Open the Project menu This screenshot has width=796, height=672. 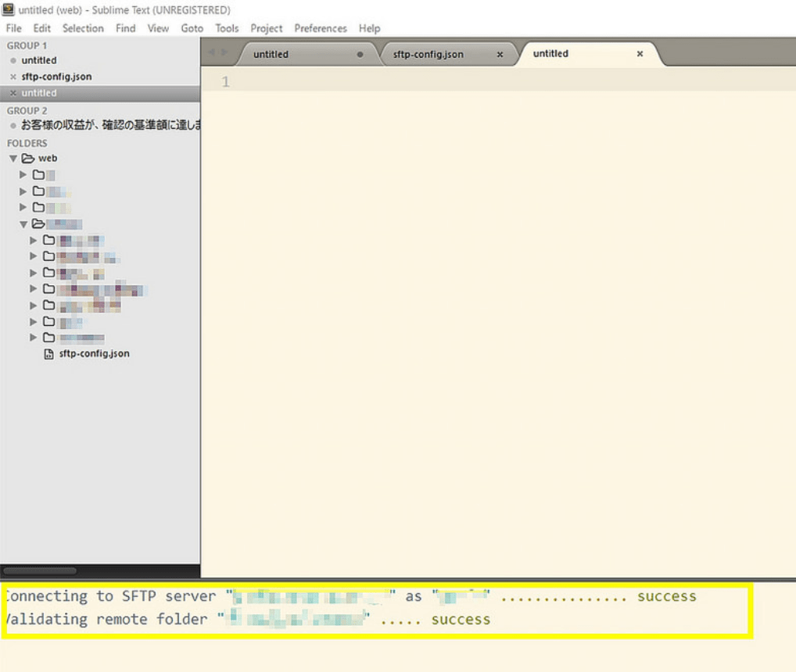(x=266, y=28)
